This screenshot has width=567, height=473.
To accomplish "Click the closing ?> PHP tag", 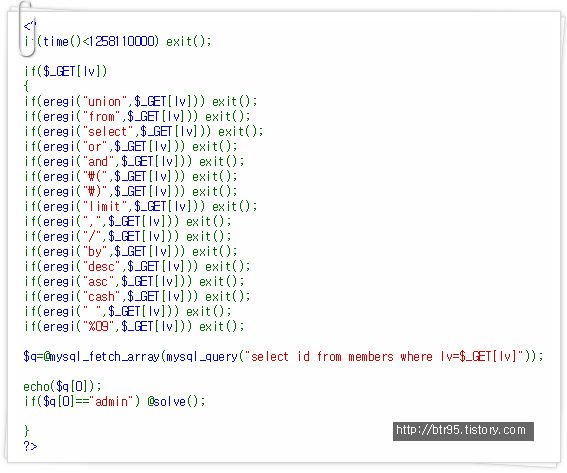I will point(30,447).
